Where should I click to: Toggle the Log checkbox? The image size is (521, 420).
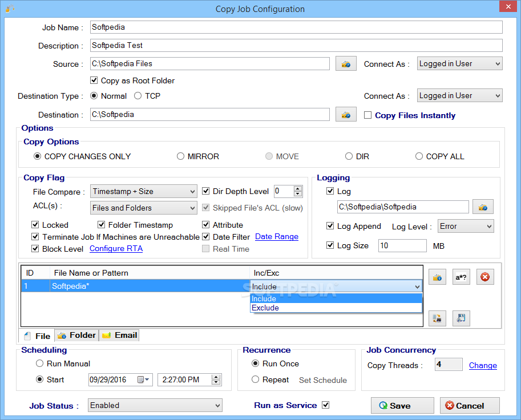pos(330,191)
